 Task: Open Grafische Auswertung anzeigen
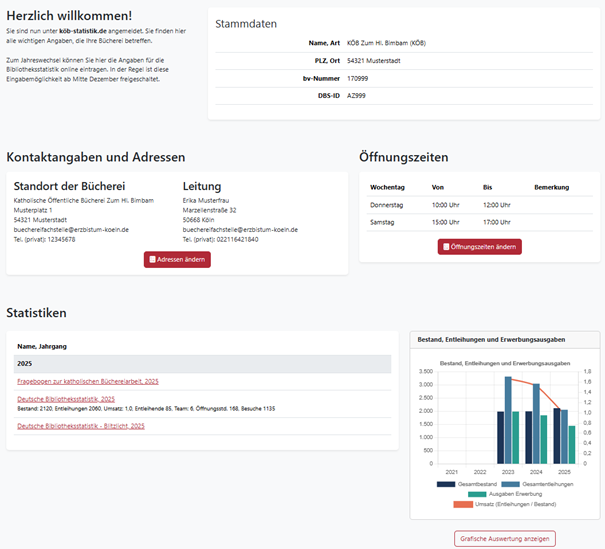(x=505, y=539)
